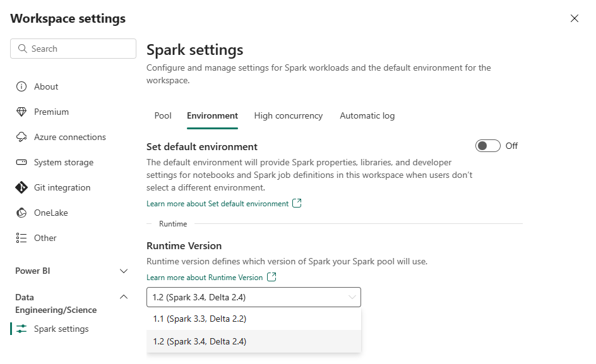Click the System storage icon

(21, 162)
